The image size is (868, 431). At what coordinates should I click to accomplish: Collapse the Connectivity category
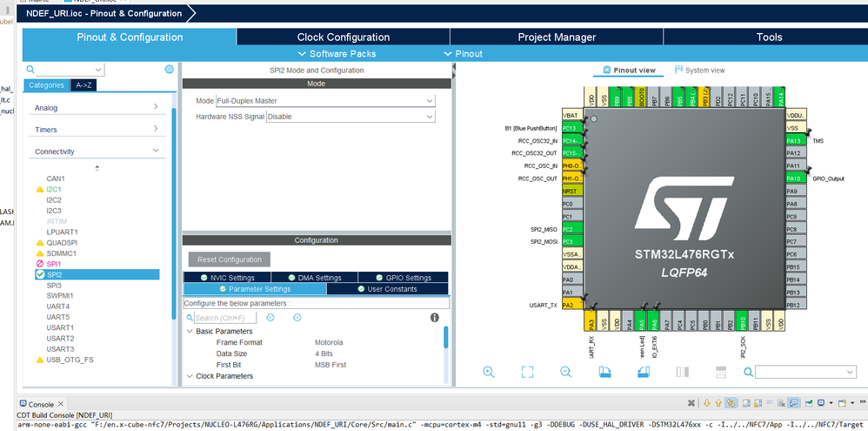click(97, 151)
